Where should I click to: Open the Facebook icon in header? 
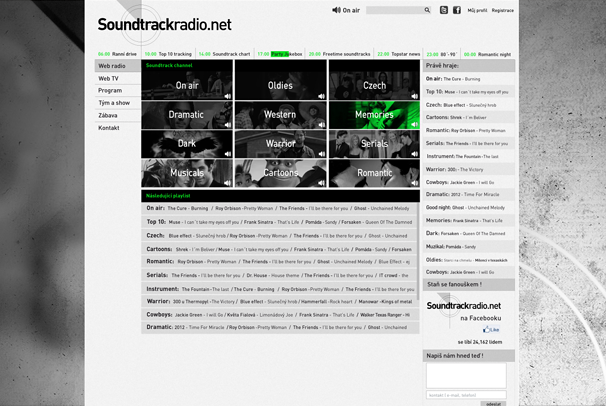pyautogui.click(x=457, y=10)
